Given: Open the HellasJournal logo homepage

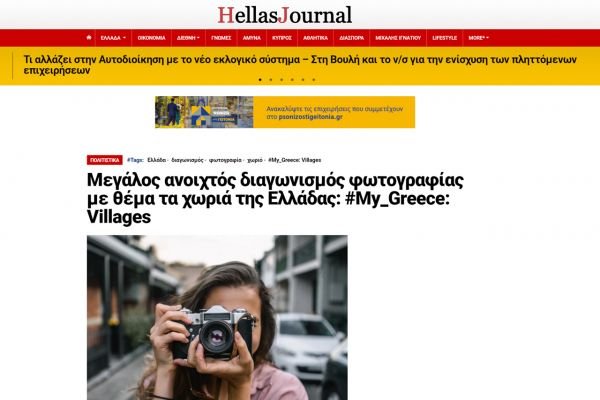Looking at the screenshot, I should click(x=285, y=15).
